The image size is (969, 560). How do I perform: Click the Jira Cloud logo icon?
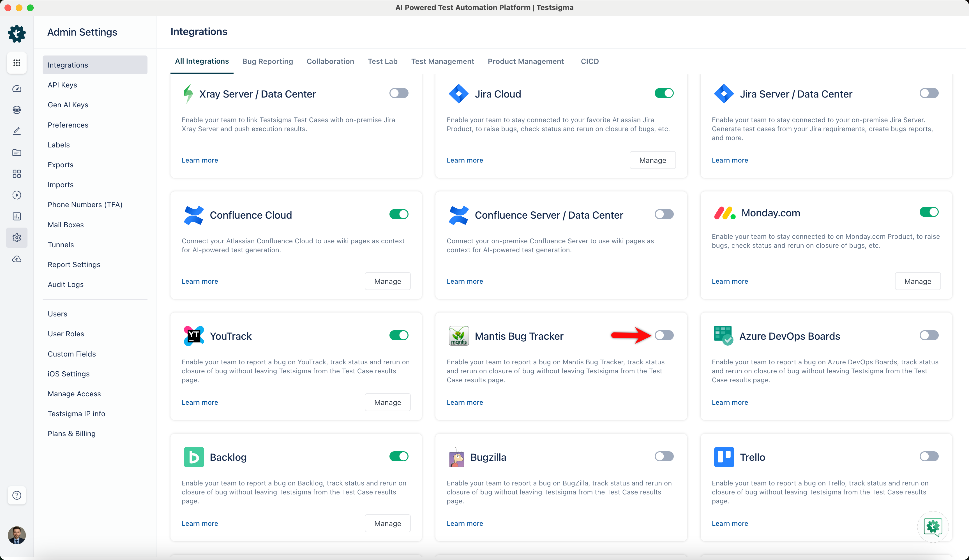point(458,93)
